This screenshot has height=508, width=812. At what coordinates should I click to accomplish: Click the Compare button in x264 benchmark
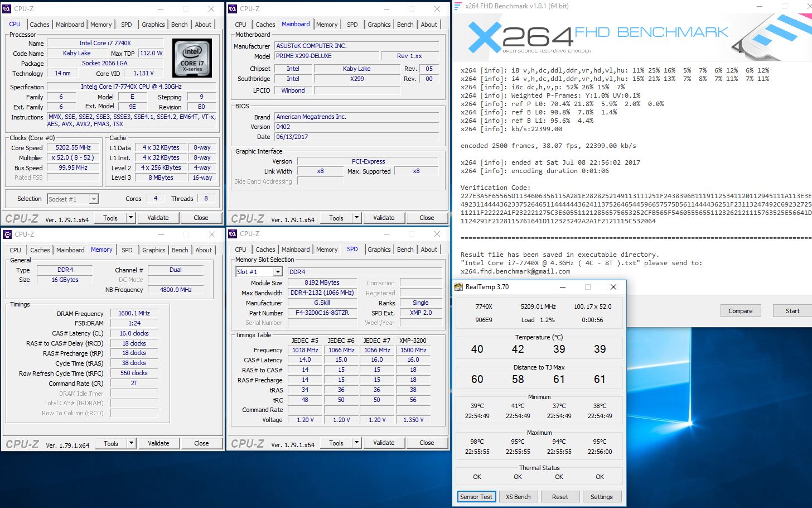[x=740, y=311]
